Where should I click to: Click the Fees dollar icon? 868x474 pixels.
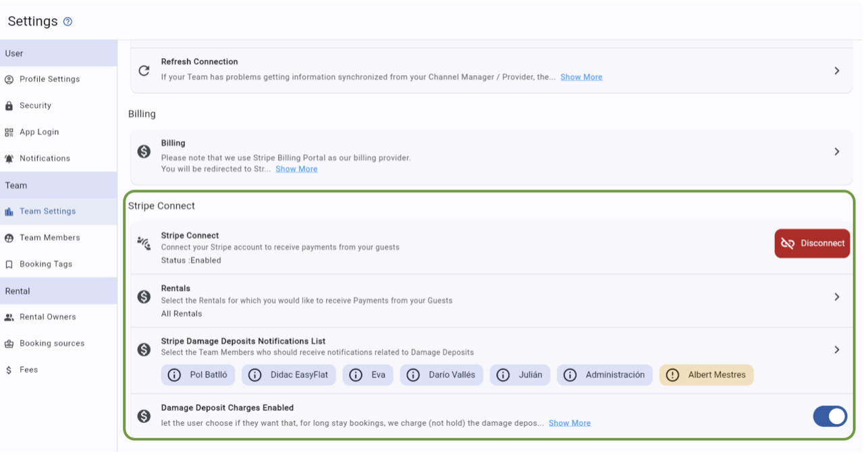pyautogui.click(x=9, y=370)
